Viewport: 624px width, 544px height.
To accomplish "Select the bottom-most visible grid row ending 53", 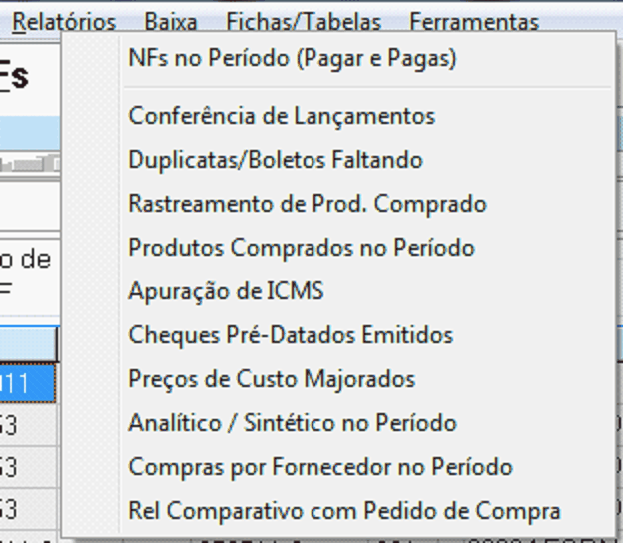I will [x=28, y=509].
